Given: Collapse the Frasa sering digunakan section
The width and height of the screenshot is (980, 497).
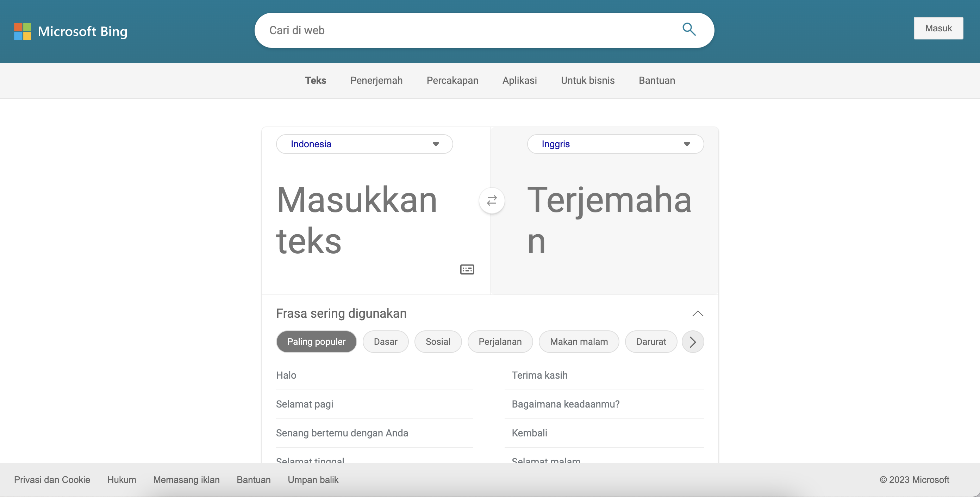Looking at the screenshot, I should [x=697, y=313].
